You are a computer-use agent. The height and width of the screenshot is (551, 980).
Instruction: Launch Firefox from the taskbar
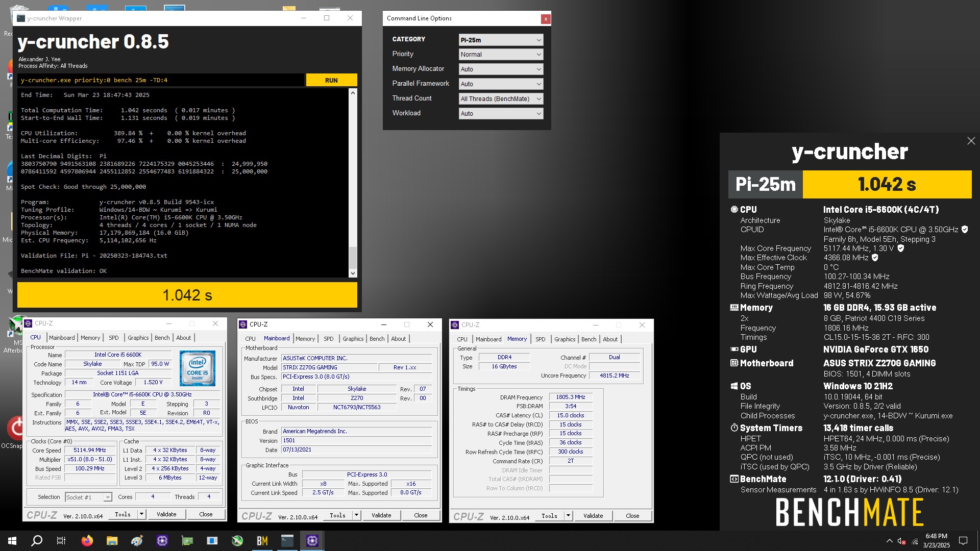(x=87, y=541)
